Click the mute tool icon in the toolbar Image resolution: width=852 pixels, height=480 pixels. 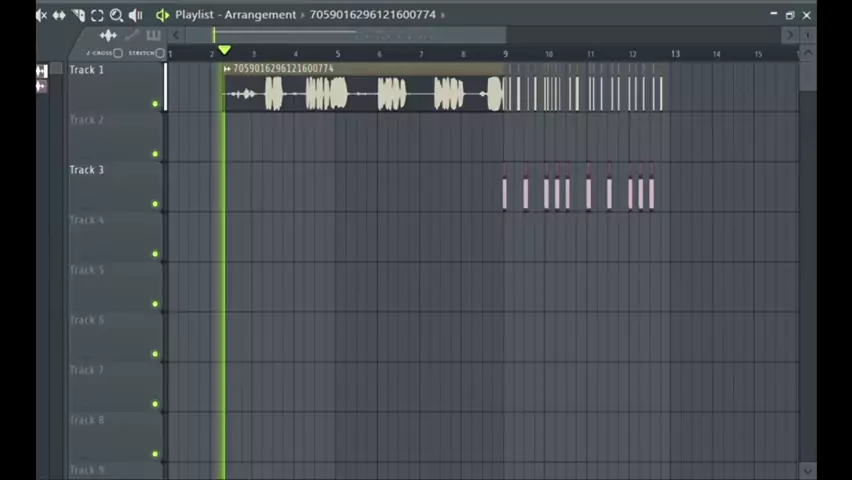click(x=41, y=15)
